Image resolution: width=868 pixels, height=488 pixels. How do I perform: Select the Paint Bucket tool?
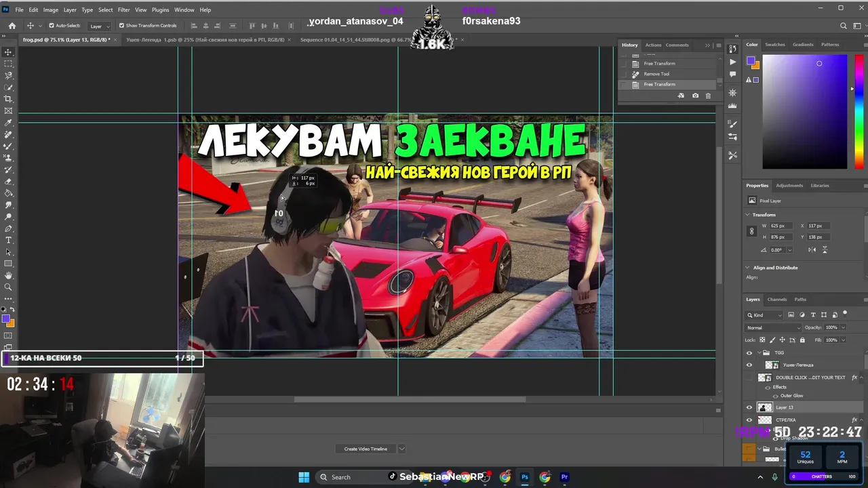coord(8,193)
